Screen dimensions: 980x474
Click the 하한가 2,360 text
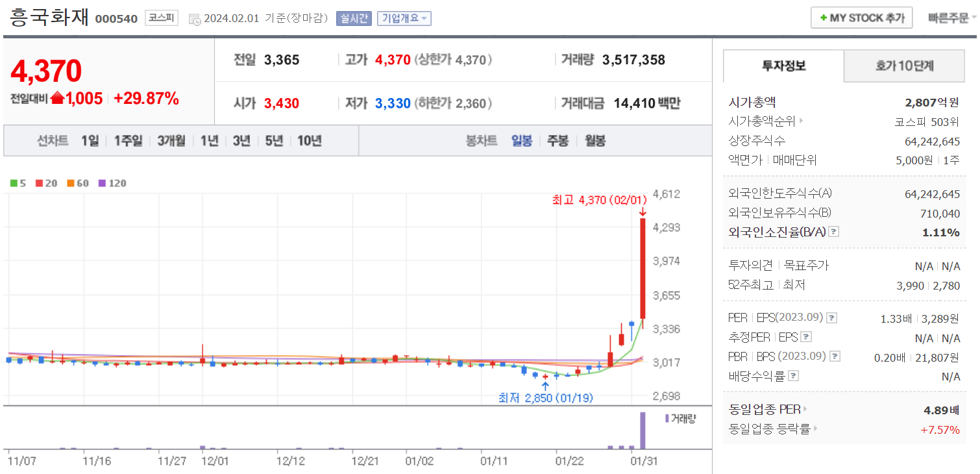(x=453, y=103)
